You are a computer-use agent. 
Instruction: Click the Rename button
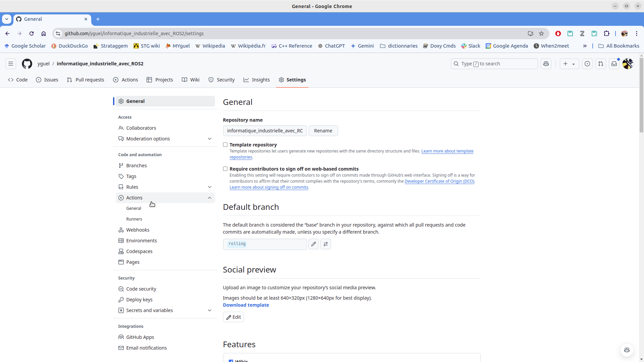[x=323, y=131]
